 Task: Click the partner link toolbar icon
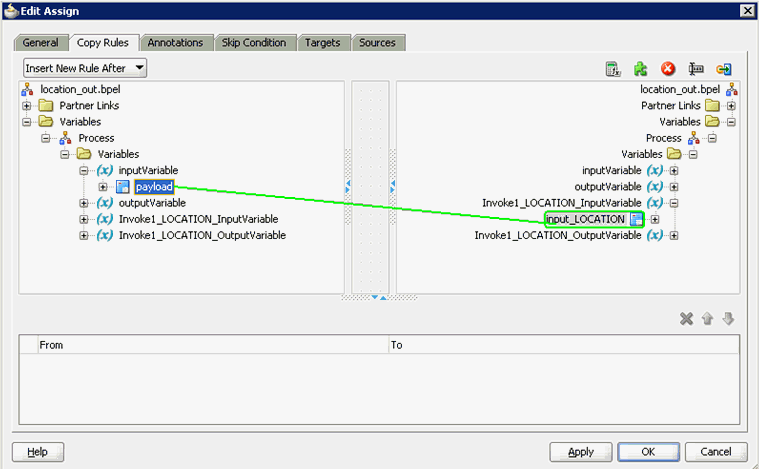coord(724,69)
